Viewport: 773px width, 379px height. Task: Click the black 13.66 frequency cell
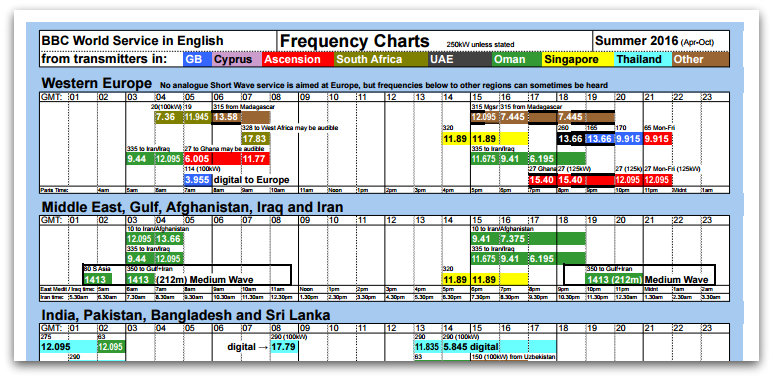coord(571,139)
